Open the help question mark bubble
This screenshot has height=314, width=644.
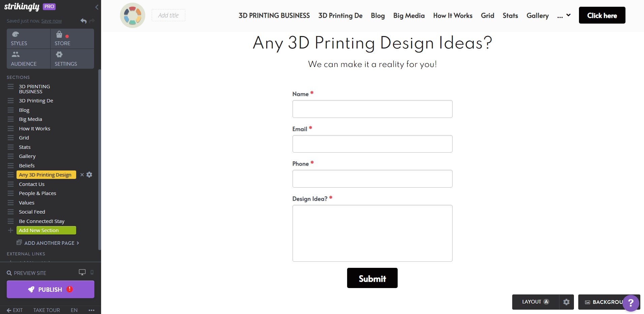[x=631, y=303]
